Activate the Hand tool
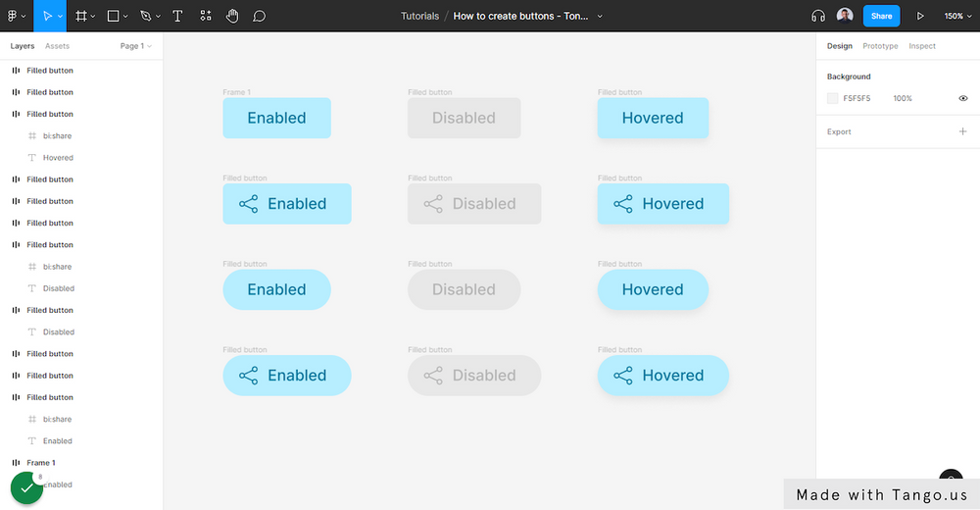 pos(232,17)
